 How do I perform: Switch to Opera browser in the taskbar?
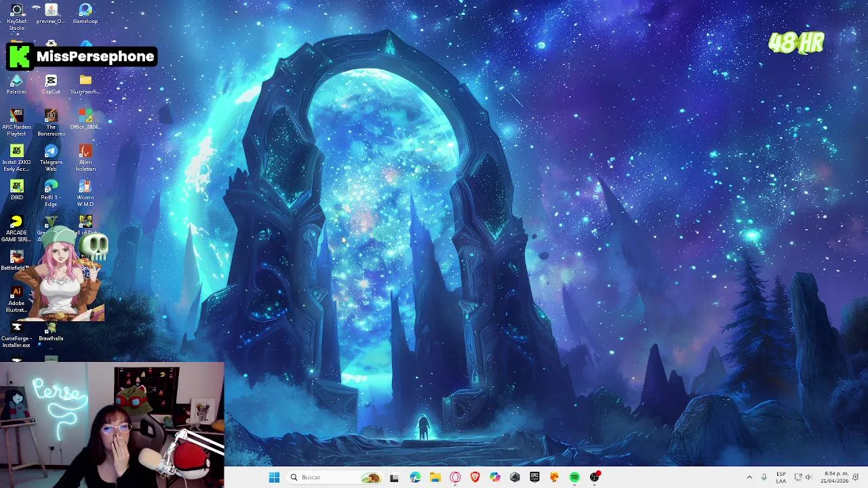coord(455,477)
